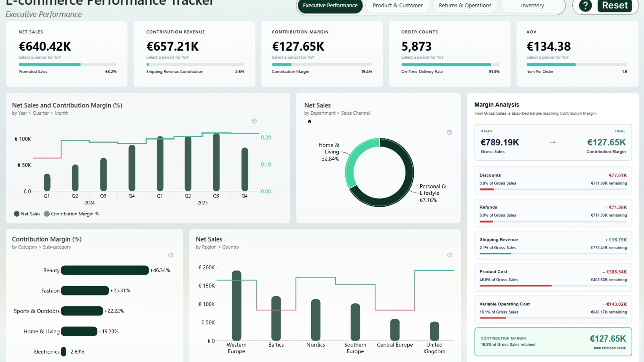644x362 pixels.
Task: Open info icon on Net Sales and Contribution Margin chart
Action: click(x=254, y=121)
